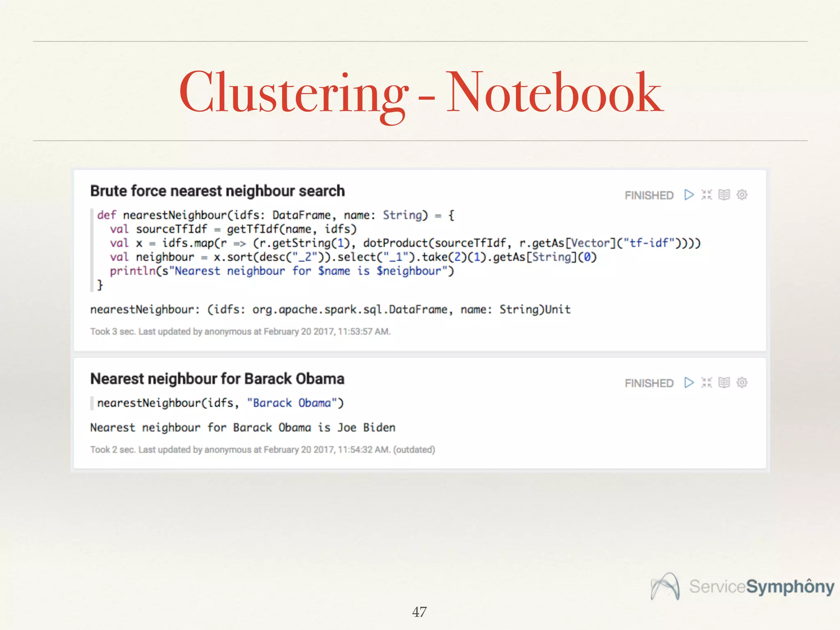This screenshot has height=630, width=840.
Task: Open settings gear of Brute force paragraph
Action: 742,195
